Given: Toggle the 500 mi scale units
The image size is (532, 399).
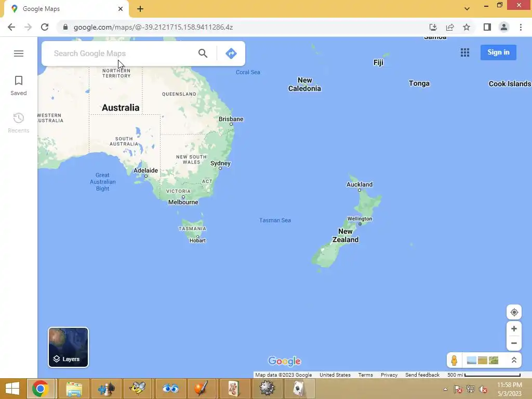Looking at the screenshot, I should click(484, 375).
